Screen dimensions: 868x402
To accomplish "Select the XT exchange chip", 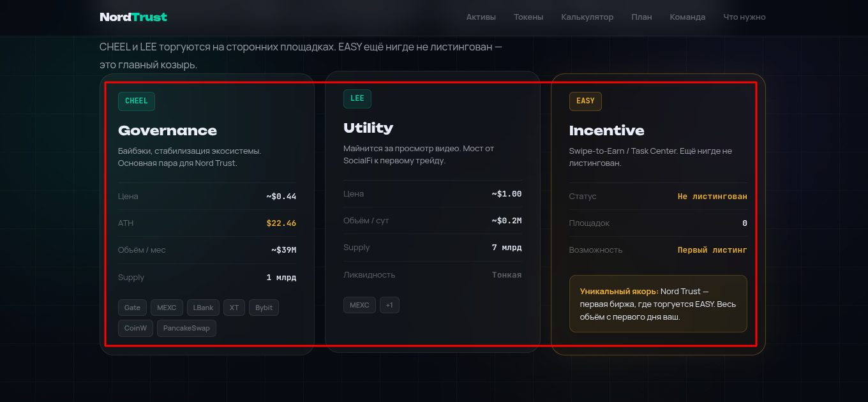I will coord(234,308).
